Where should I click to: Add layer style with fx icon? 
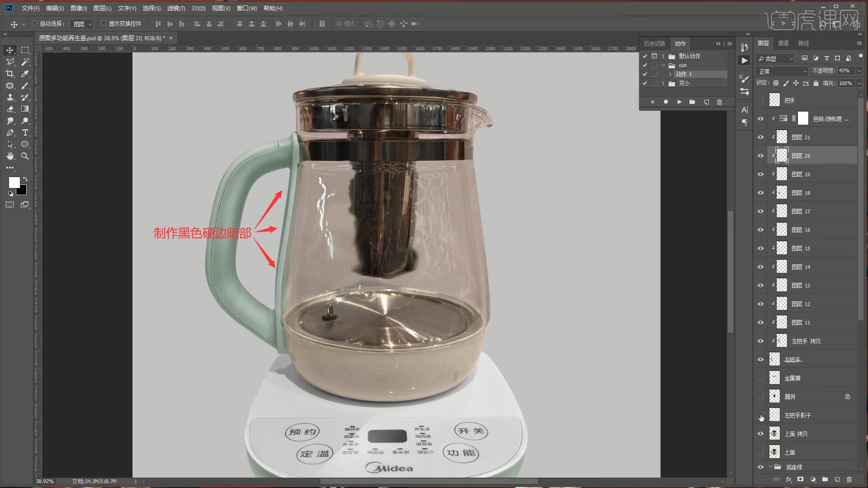(788, 479)
